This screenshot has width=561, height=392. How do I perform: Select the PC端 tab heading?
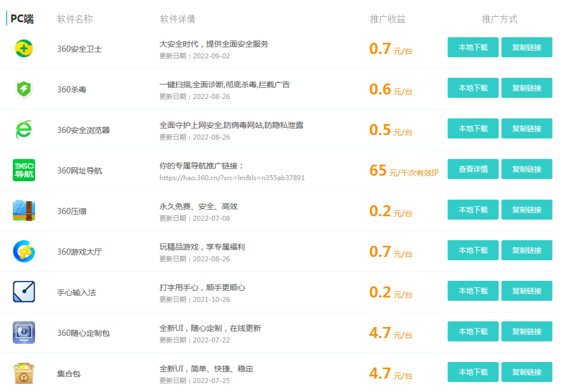tap(22, 18)
